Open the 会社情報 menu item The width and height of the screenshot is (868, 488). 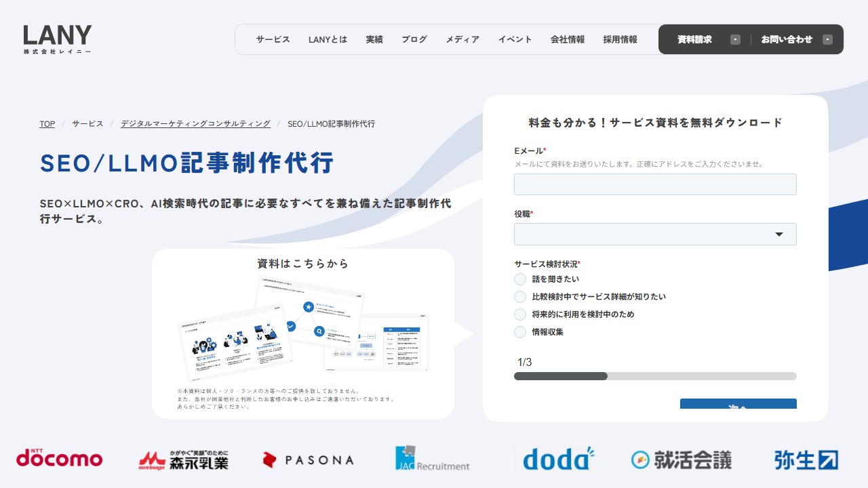coord(568,39)
